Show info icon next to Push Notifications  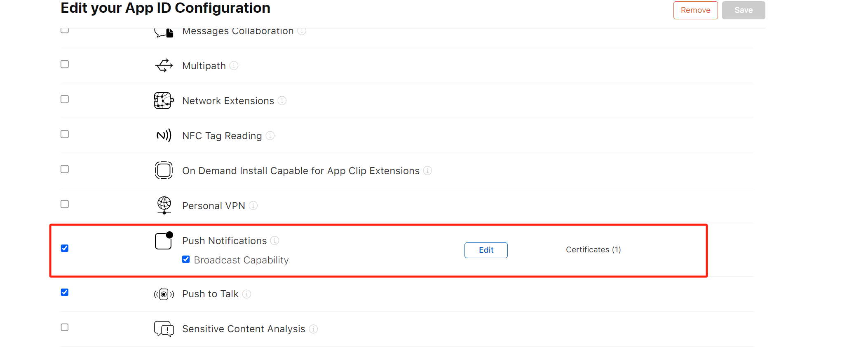coord(274,240)
